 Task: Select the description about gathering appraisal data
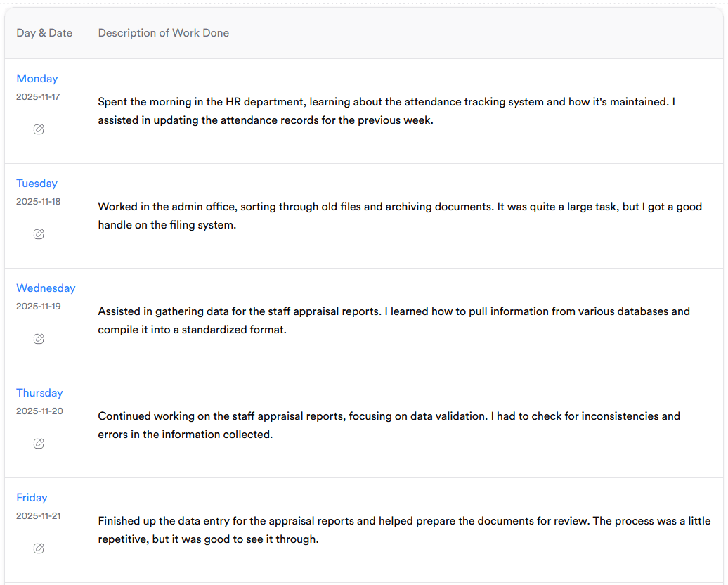click(394, 320)
